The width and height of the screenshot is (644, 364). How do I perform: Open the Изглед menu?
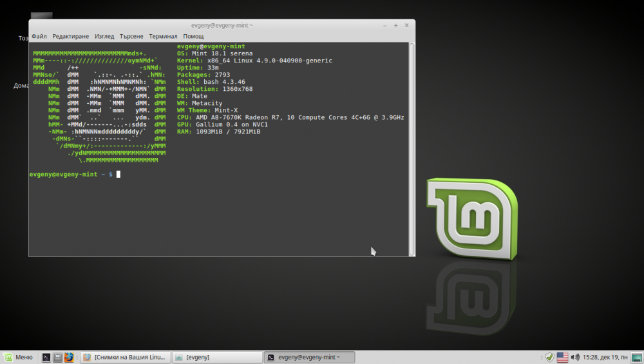point(104,36)
